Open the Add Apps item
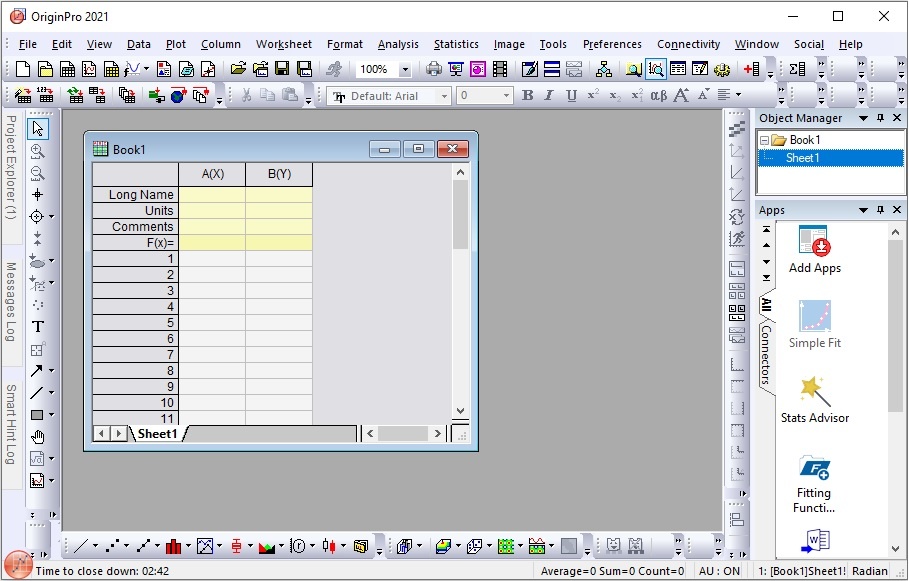The image size is (909, 581). coord(815,250)
